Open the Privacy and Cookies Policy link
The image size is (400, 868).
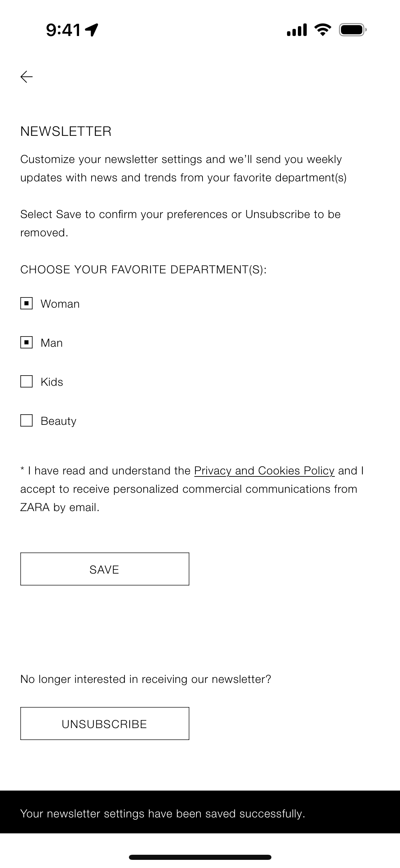(264, 470)
